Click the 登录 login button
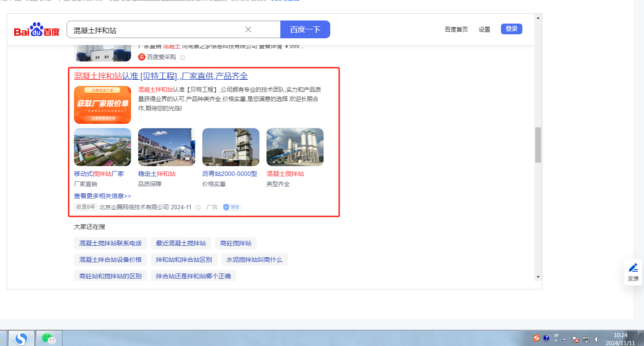Viewport: 644px width, 346px height. click(512, 29)
